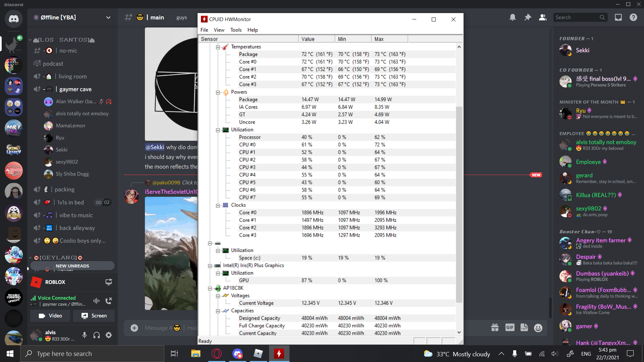Click Roblox app icon on taskbar
The height and width of the screenshot is (362, 644).
pos(258,354)
